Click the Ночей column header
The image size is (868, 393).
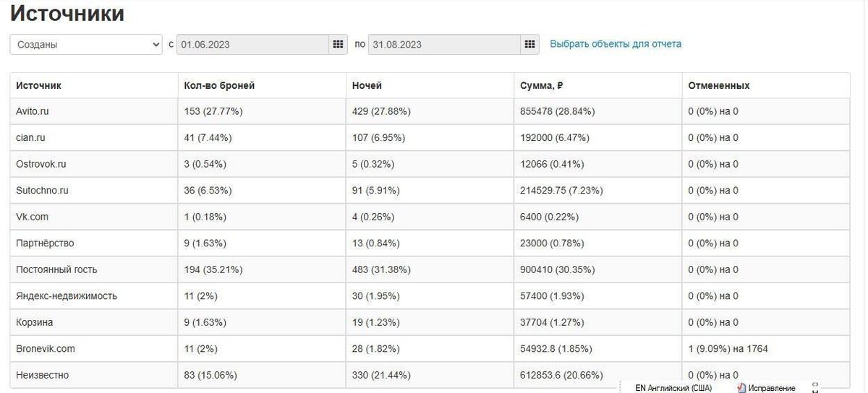(x=367, y=85)
